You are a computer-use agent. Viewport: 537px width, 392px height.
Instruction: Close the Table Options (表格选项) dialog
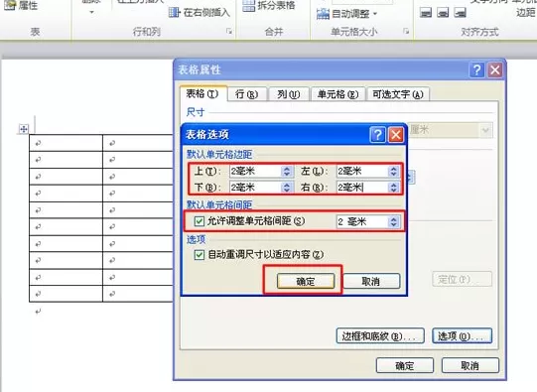pos(396,135)
